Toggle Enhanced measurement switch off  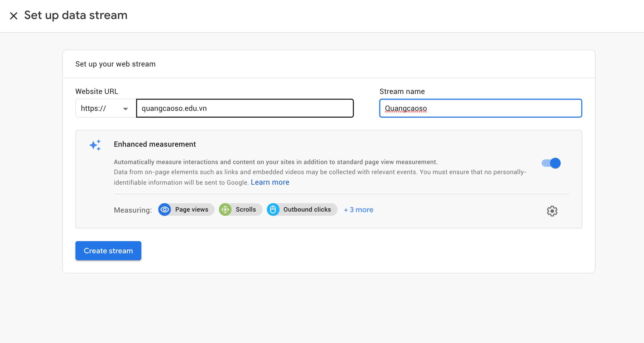click(x=551, y=163)
